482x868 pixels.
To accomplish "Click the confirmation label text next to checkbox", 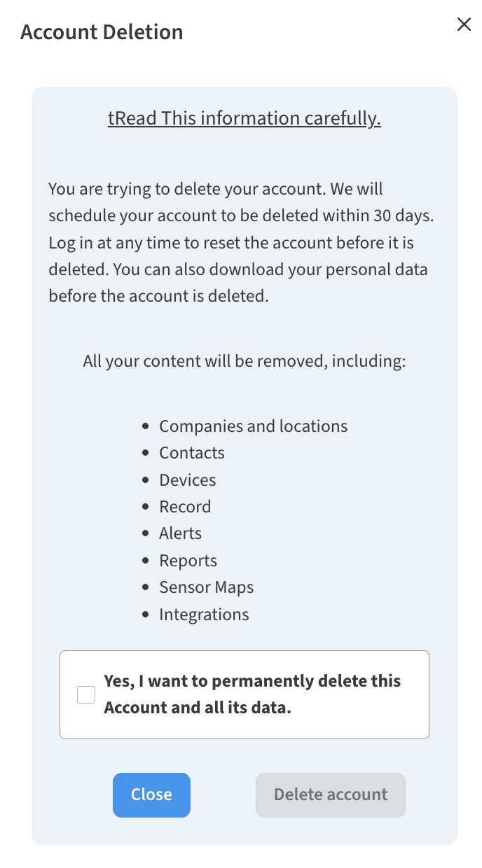I will [x=252, y=694].
